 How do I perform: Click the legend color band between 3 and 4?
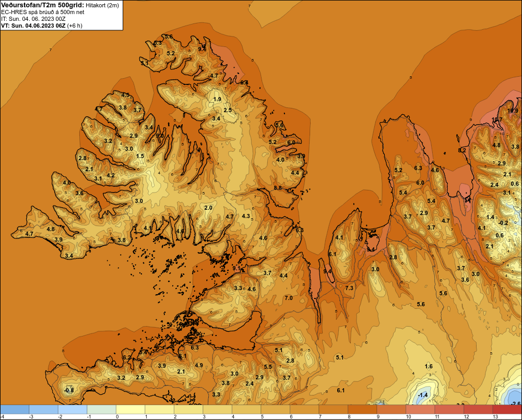217,410
